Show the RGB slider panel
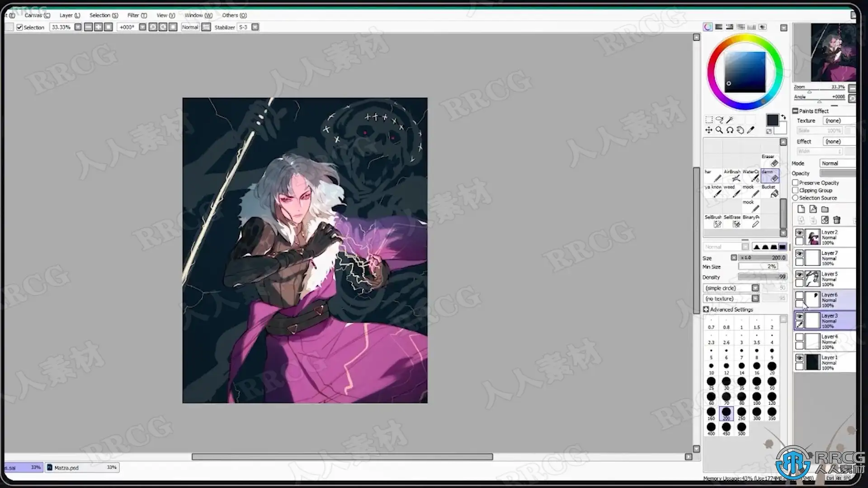This screenshot has height=488, width=868. tap(718, 27)
